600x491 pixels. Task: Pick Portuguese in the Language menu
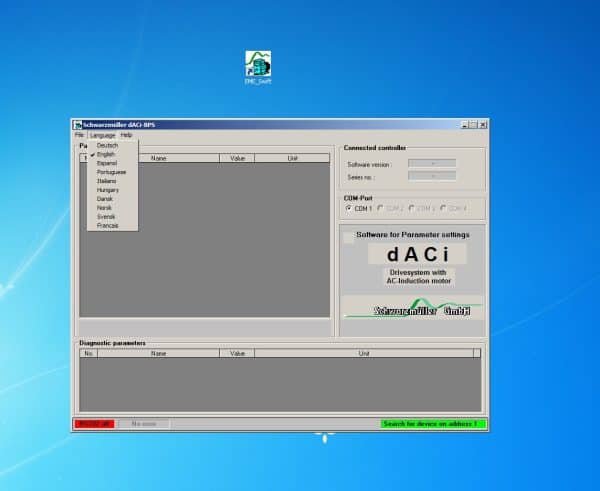tap(112, 172)
